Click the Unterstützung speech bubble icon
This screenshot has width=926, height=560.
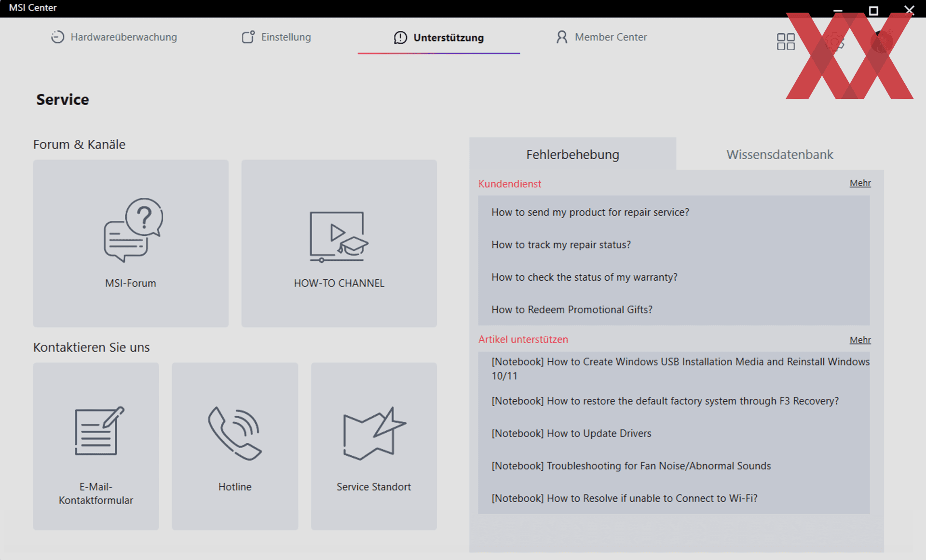pyautogui.click(x=400, y=38)
